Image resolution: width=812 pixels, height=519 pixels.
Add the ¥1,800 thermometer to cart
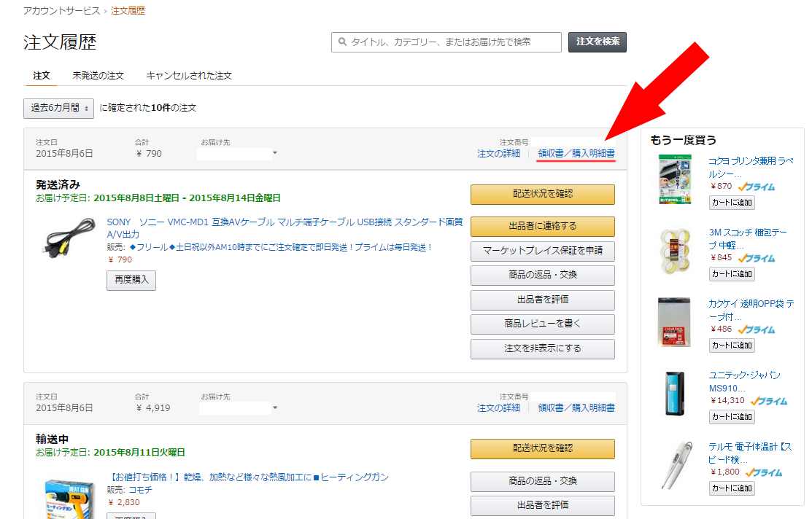coord(732,488)
